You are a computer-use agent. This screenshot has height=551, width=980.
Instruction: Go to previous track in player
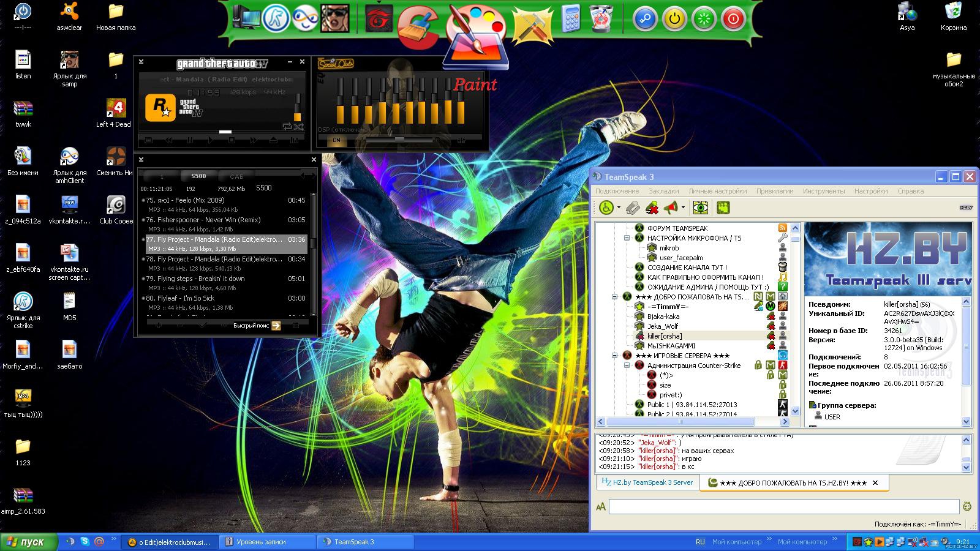pyautogui.click(x=168, y=140)
